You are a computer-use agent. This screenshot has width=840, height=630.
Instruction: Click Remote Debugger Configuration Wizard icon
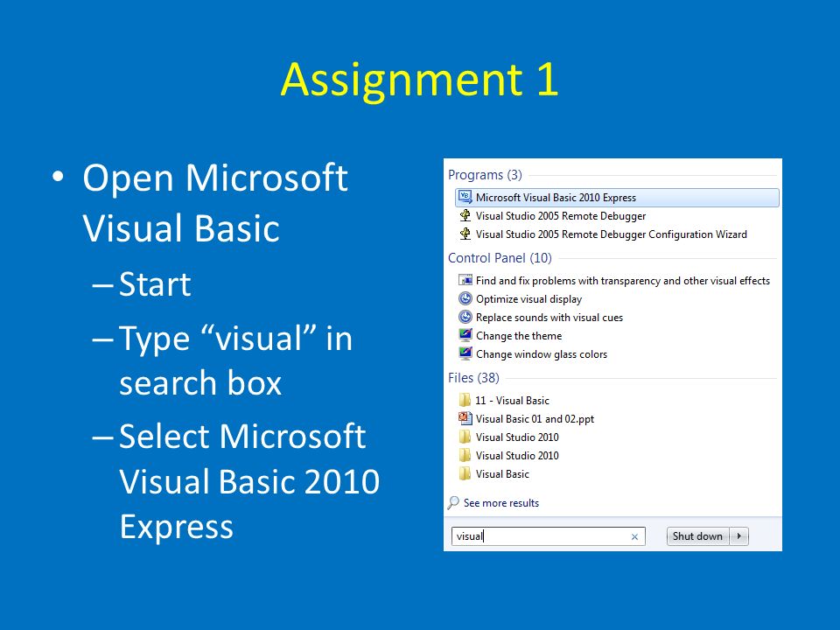465,234
